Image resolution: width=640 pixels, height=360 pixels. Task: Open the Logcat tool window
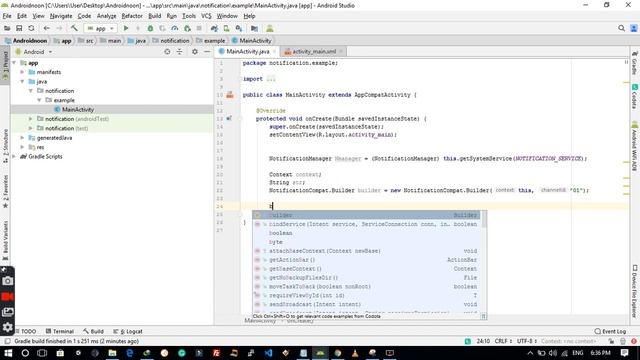pos(128,331)
